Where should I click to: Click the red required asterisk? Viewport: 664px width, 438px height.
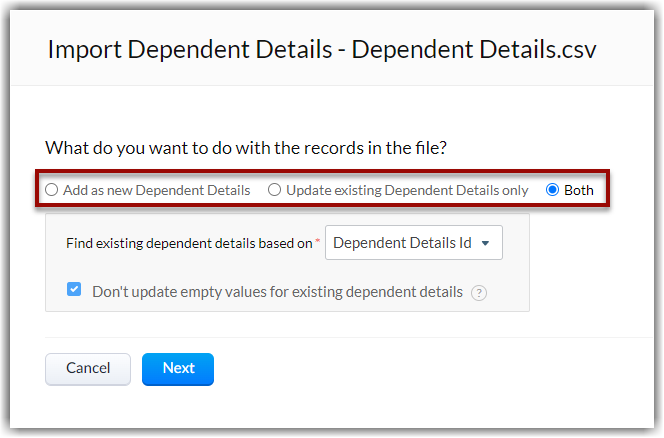coord(318,242)
